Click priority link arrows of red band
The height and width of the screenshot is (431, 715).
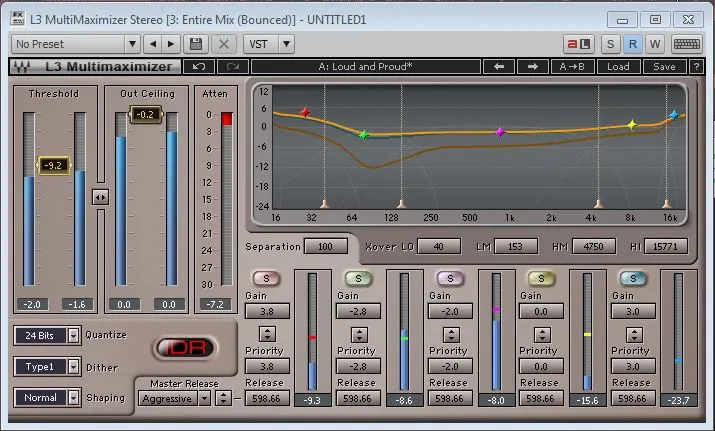coord(267,334)
